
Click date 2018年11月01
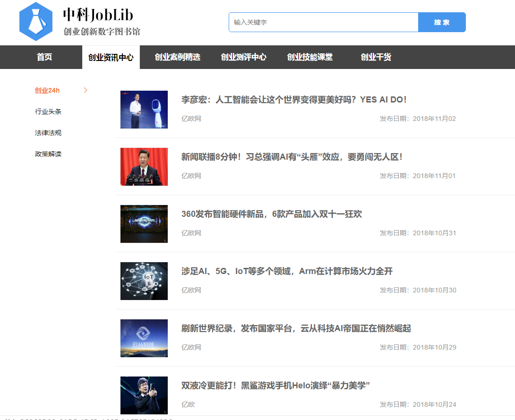point(434,176)
